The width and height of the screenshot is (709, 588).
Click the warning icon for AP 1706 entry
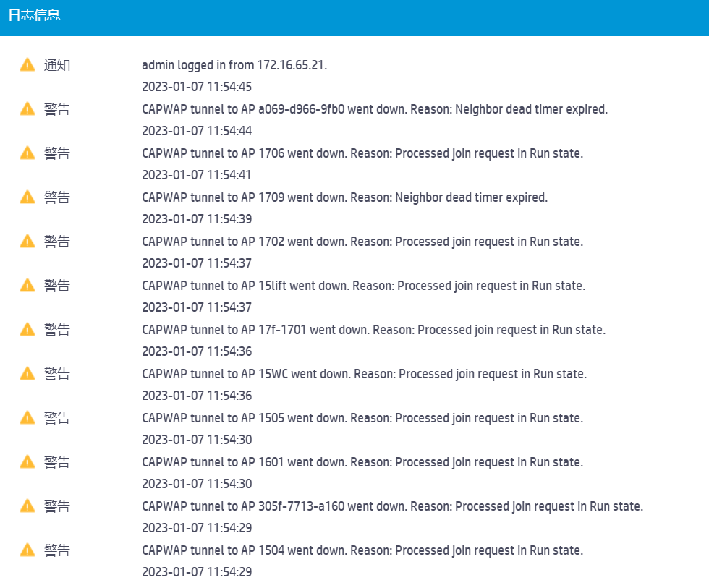click(x=27, y=153)
